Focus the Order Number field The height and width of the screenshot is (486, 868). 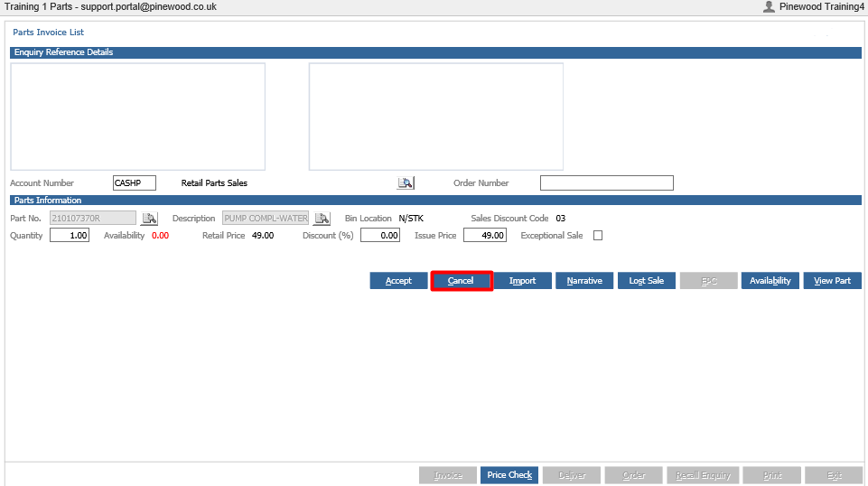[x=607, y=182]
